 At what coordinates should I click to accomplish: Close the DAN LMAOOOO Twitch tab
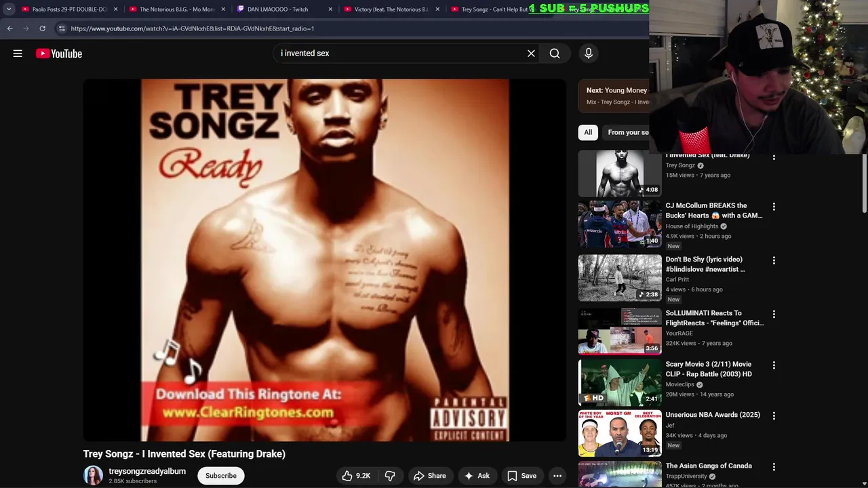coord(330,9)
